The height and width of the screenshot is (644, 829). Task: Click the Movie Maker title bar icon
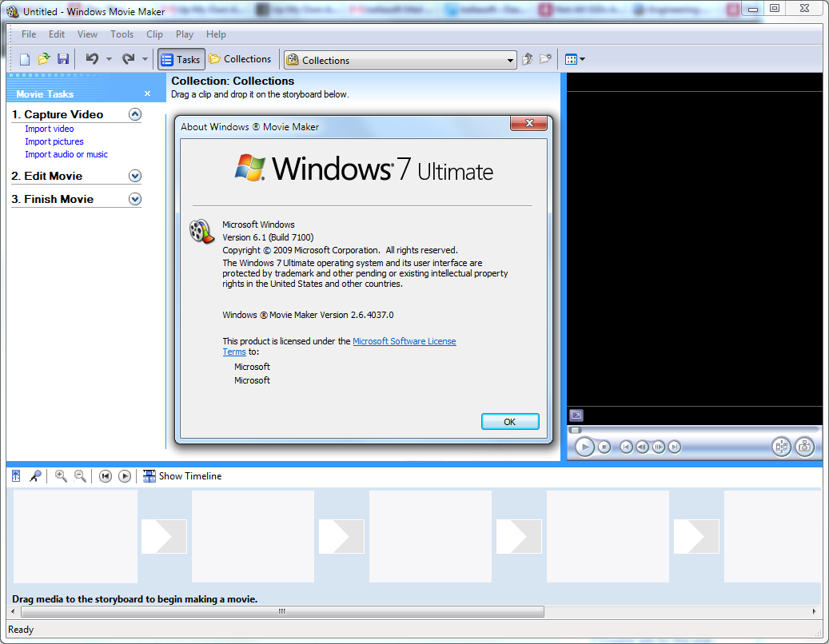pyautogui.click(x=13, y=11)
